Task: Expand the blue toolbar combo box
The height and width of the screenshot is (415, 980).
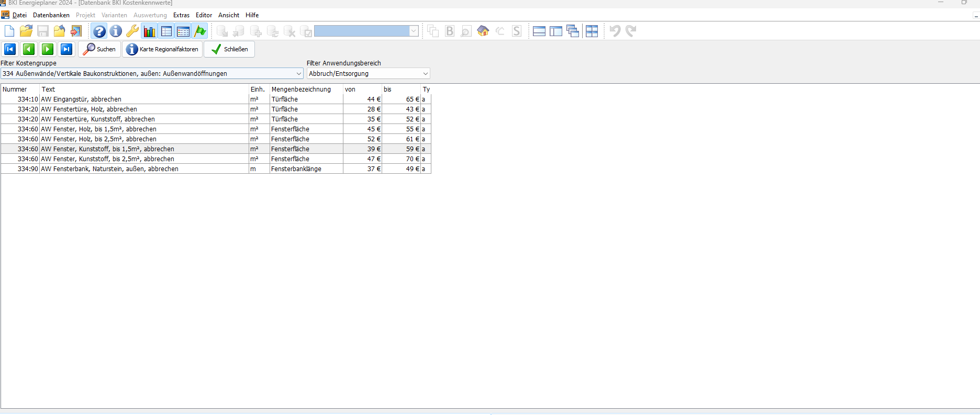Action: coord(414,31)
